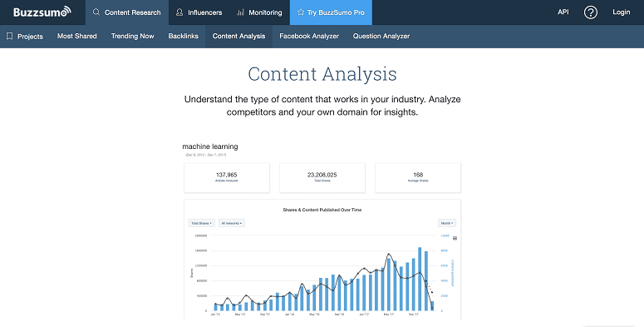Select Most Shared in sub navigation
The height and width of the screenshot is (327, 644).
click(x=76, y=37)
